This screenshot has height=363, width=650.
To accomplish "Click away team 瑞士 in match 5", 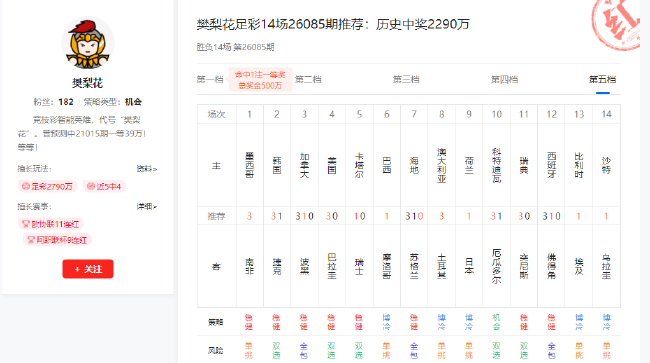I will pos(359,266).
